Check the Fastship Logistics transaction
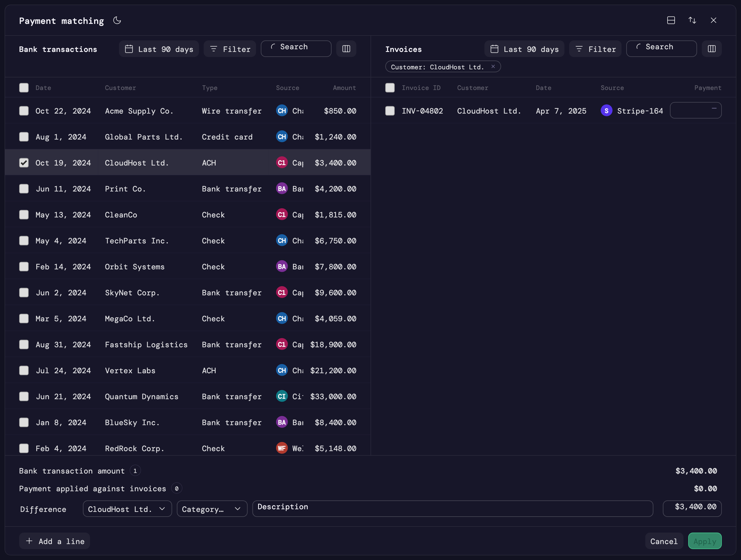This screenshot has width=741, height=560. point(24,345)
